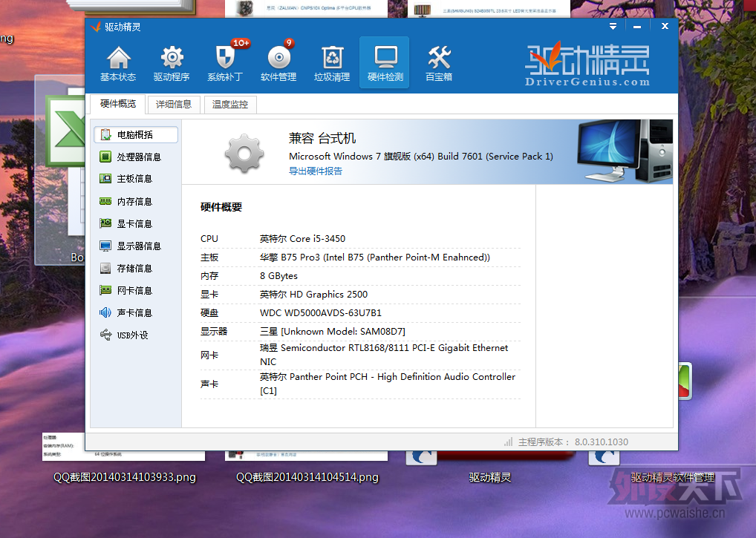Click the 处理器信息 chip icon
The height and width of the screenshot is (538, 756).
tap(105, 157)
